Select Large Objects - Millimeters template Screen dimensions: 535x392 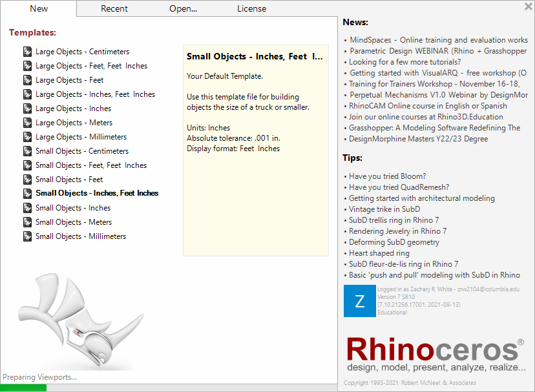(81, 137)
